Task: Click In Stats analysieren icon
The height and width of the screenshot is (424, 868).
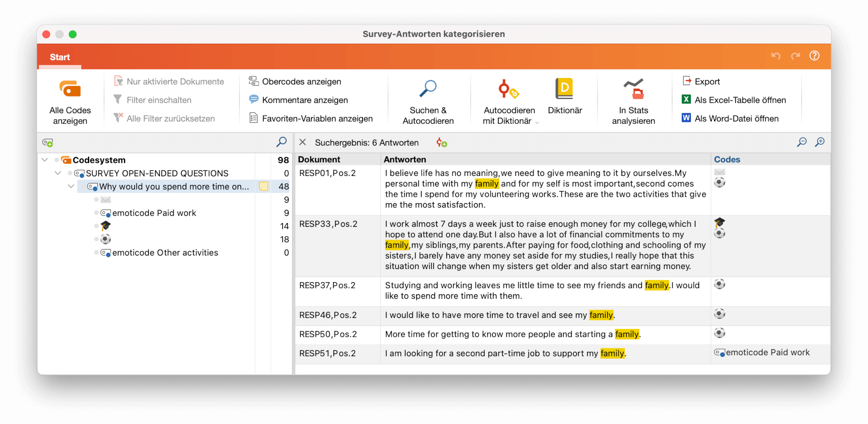Action: (x=633, y=89)
